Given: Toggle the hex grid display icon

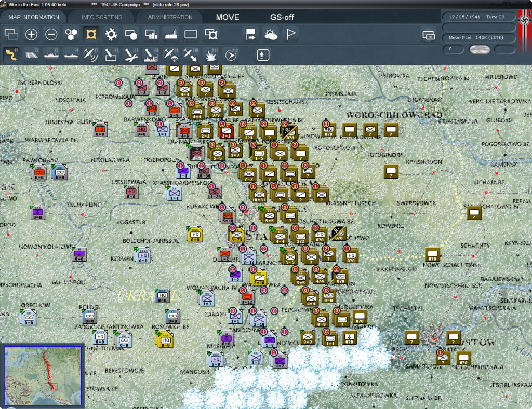Looking at the screenshot, I should click(71, 34).
